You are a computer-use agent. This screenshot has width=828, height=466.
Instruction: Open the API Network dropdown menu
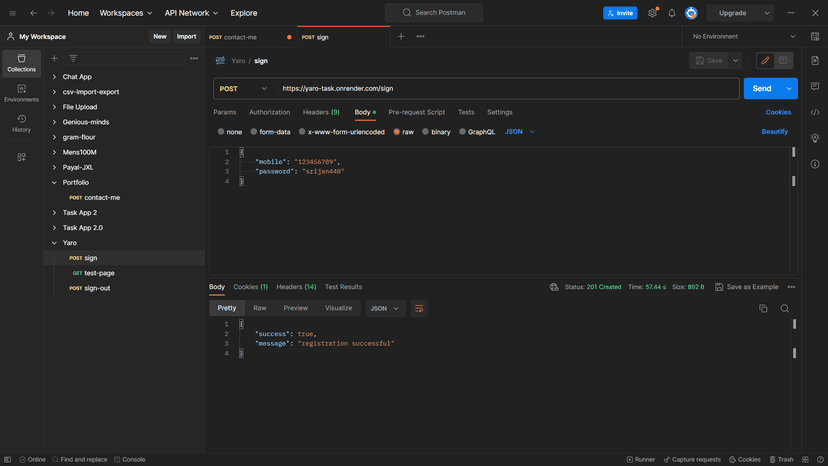191,13
